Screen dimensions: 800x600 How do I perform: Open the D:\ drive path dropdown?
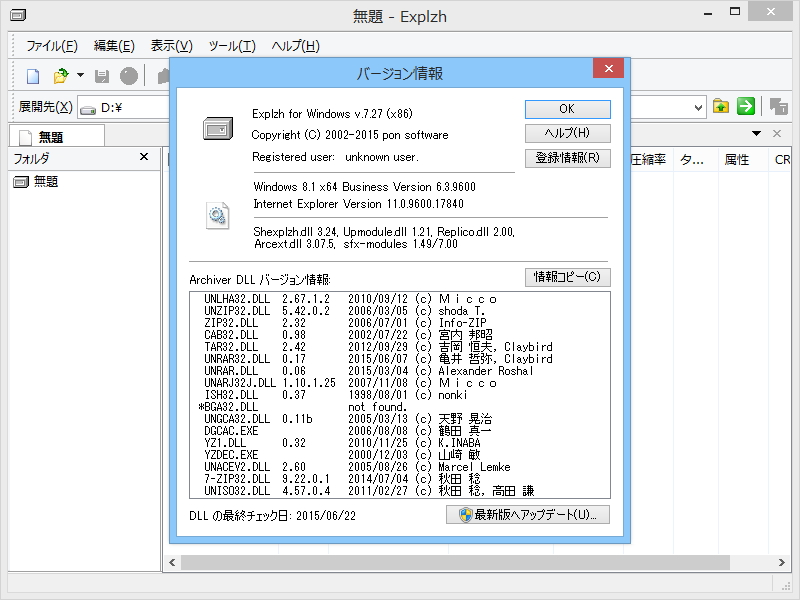coord(698,107)
